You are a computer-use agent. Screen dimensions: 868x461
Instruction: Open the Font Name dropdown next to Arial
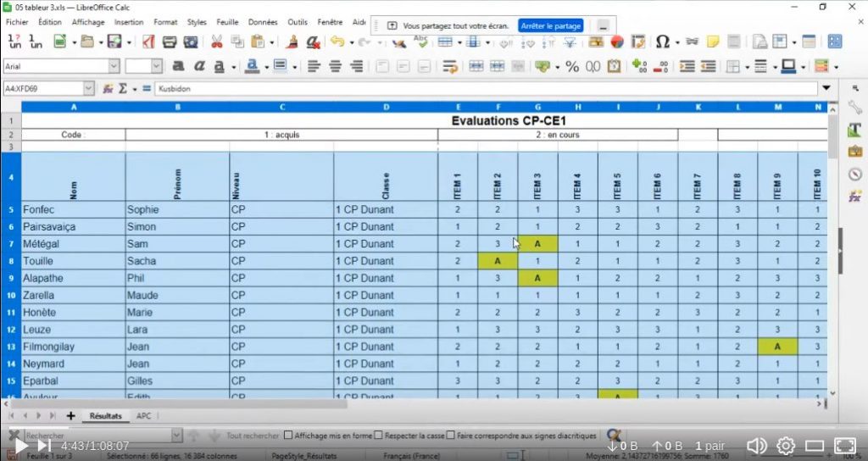click(x=114, y=66)
